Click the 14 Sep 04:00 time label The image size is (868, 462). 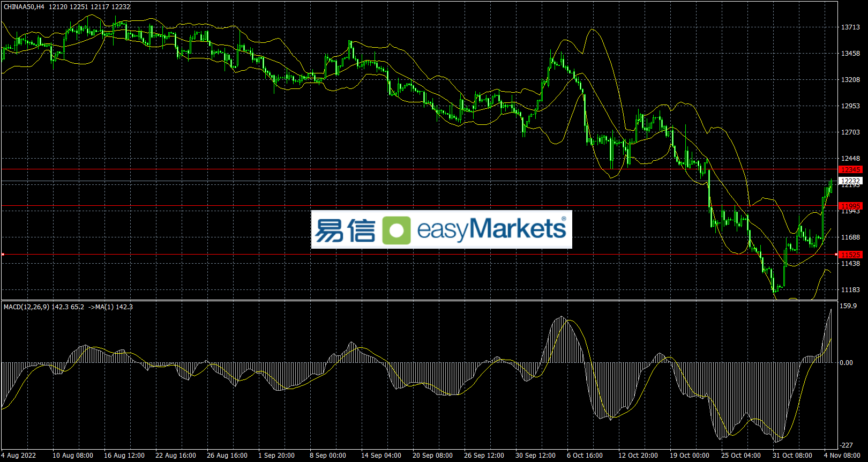[x=381, y=456]
